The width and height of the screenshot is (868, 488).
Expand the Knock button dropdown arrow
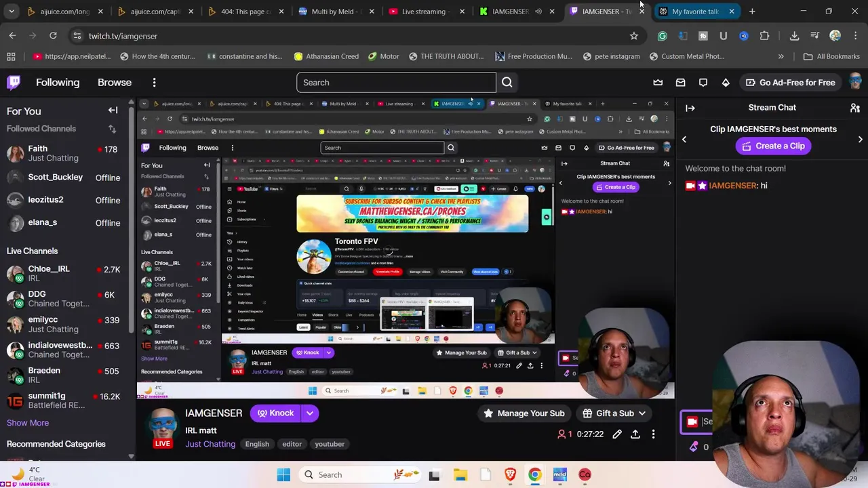310,413
